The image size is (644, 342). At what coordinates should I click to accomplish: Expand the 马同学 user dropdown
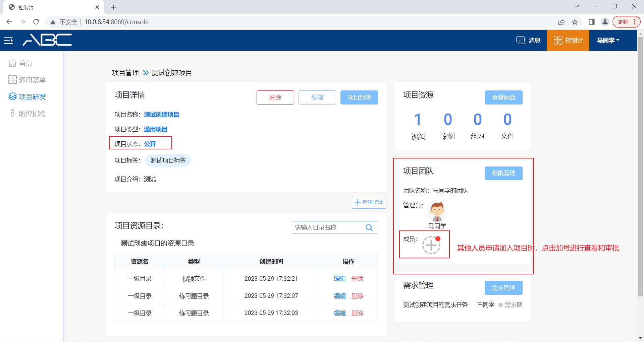(x=608, y=41)
